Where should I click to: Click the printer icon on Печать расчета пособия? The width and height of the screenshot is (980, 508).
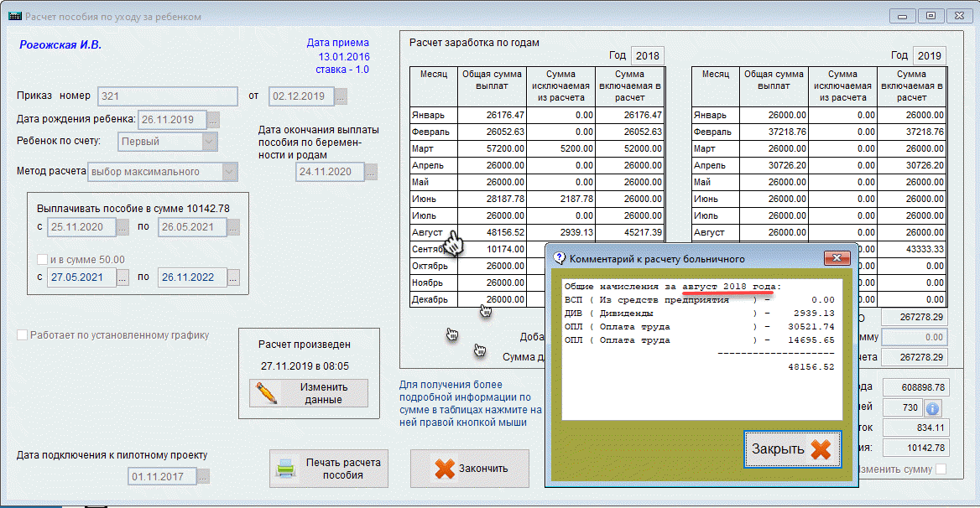[286, 468]
